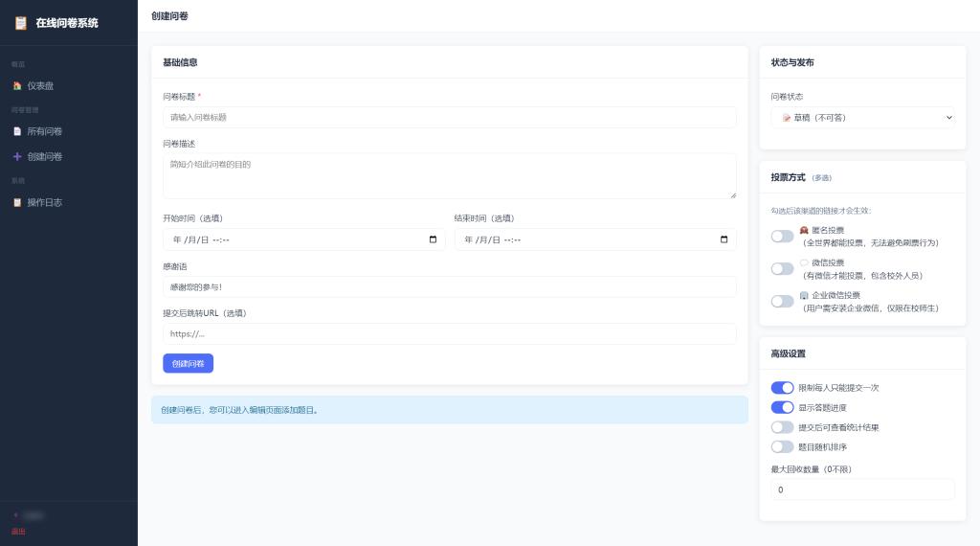The image size is (980, 546).
Task: Click the red 退出 logout link
Action: tap(18, 532)
